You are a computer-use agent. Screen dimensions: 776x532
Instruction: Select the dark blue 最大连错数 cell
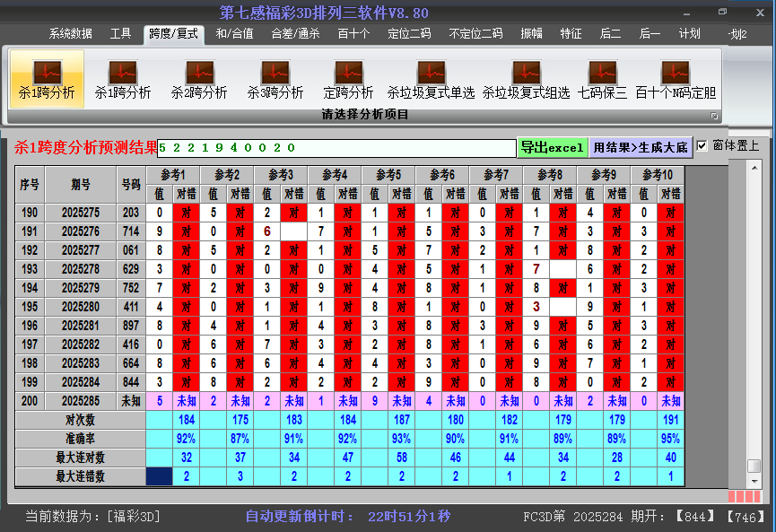160,476
